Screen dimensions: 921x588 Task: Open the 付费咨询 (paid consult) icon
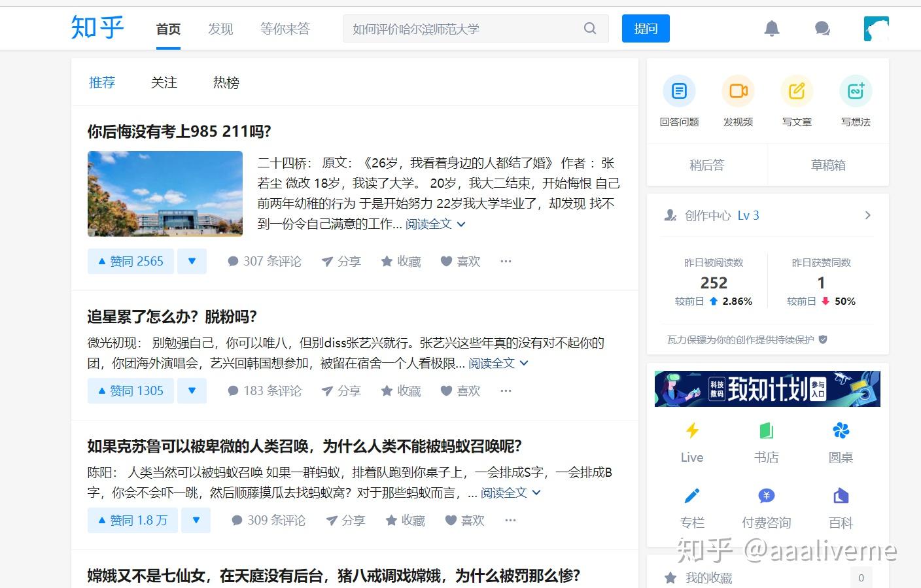766,496
